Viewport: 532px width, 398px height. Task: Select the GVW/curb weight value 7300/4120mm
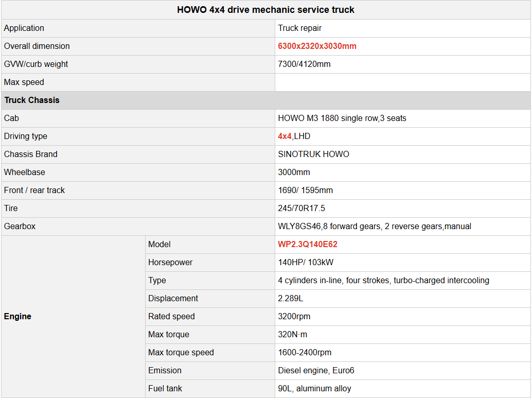(304, 64)
